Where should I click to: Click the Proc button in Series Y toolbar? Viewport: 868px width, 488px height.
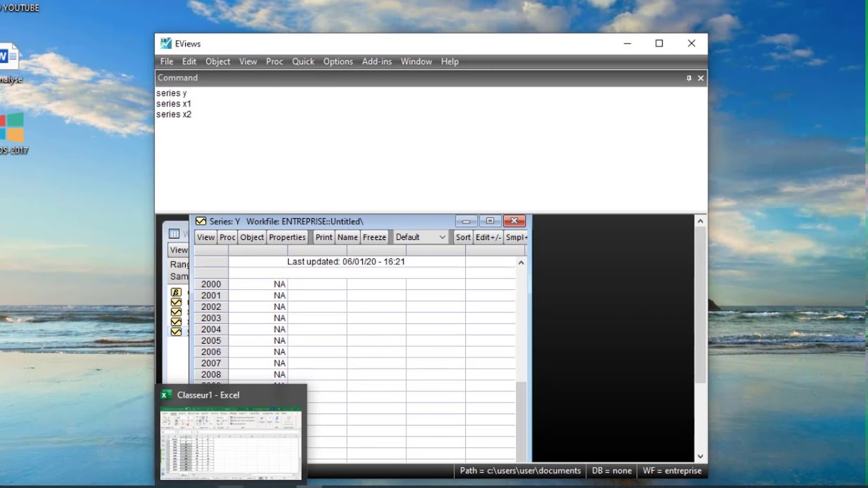point(227,237)
